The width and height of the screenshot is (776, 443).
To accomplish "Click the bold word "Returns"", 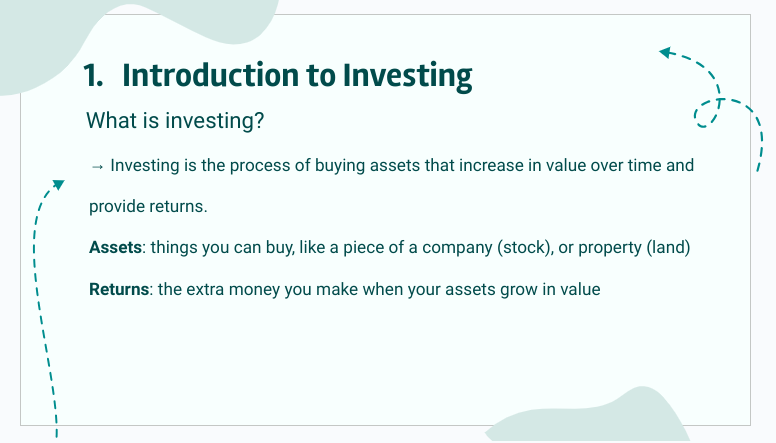I will click(119, 289).
